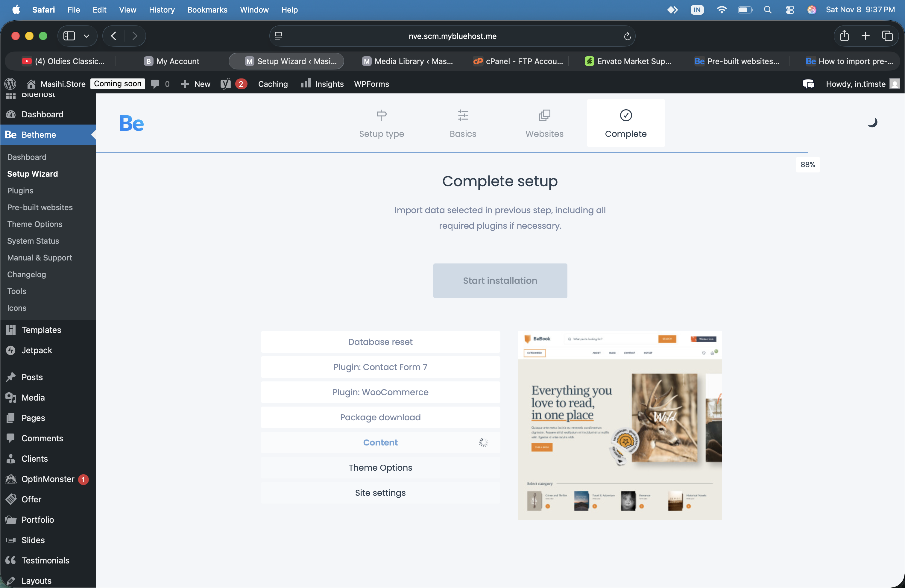Open the Jetpack sidebar item
905x588 pixels.
pos(37,350)
